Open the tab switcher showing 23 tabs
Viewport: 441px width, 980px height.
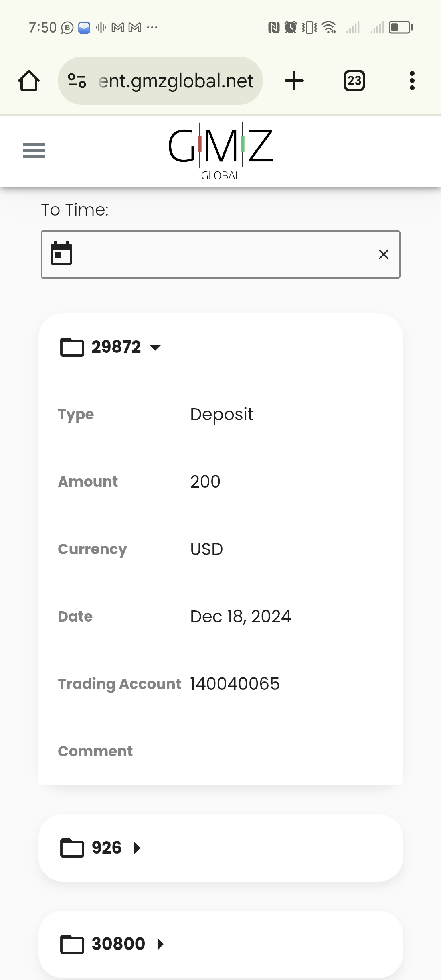click(x=354, y=81)
